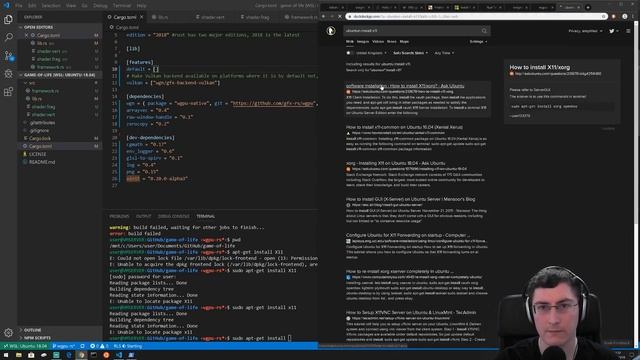The image size is (640, 360).
Task: Switch to the Output panel tab
Action: coord(143,216)
